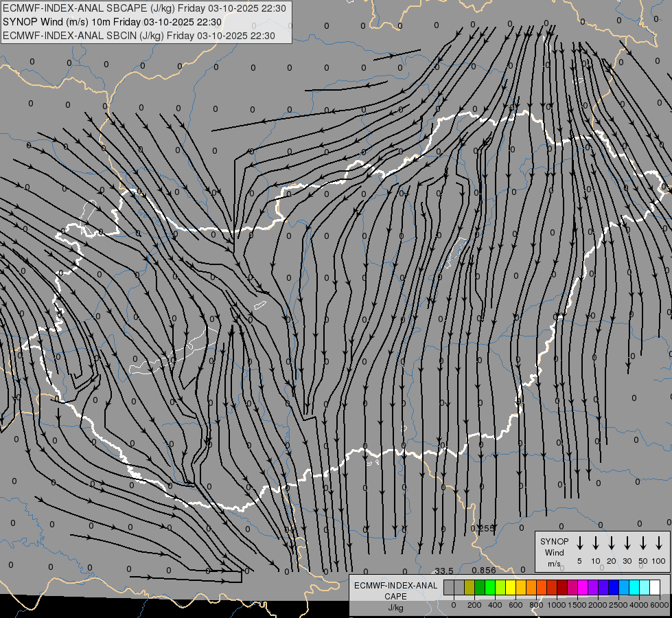Select the bright green CAPE legend swatch
The width and height of the screenshot is (672, 618).
[x=490, y=587]
